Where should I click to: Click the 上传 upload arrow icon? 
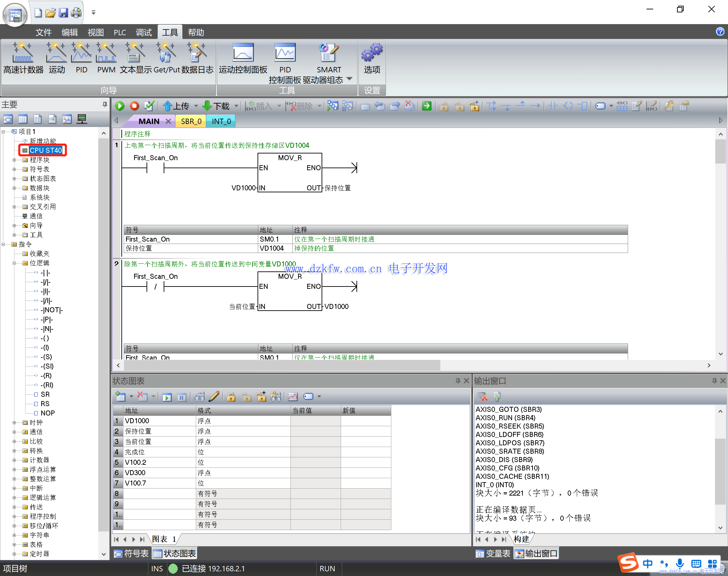(x=167, y=106)
